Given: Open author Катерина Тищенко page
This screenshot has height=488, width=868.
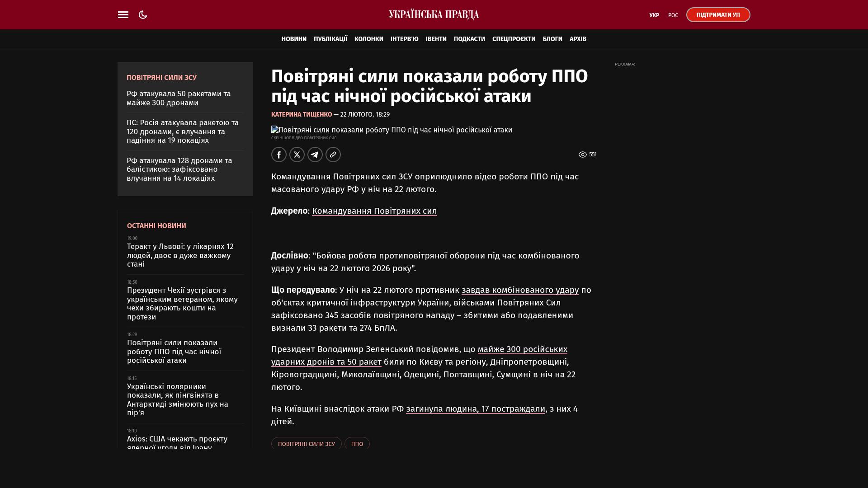Looking at the screenshot, I should tap(302, 115).
